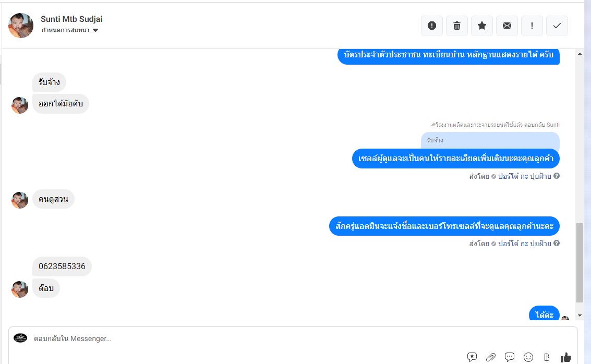Select the 0623585336 phone number message

[62, 266]
